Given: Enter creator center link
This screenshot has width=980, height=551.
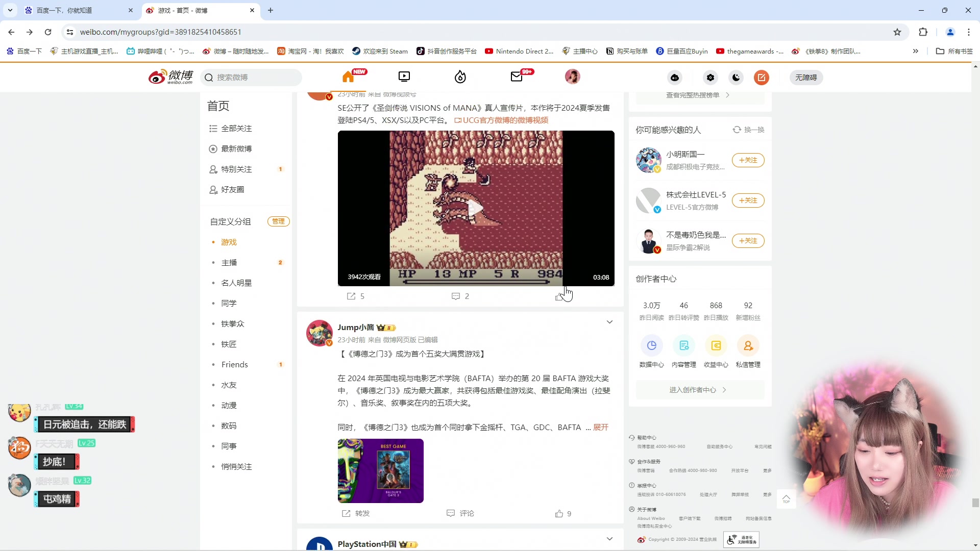Looking at the screenshot, I should click(x=700, y=390).
